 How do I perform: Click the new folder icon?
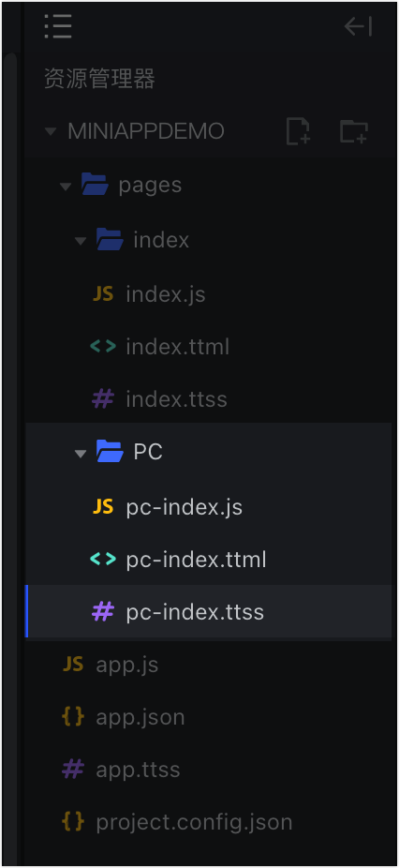tap(354, 131)
